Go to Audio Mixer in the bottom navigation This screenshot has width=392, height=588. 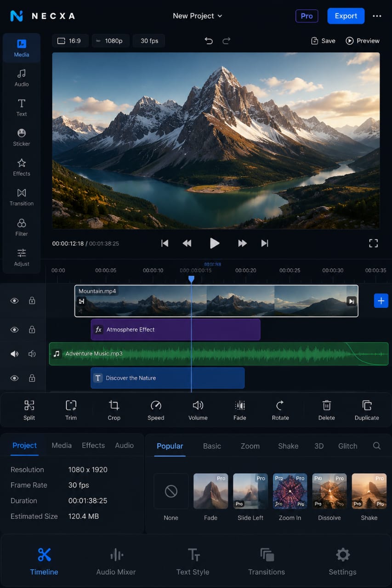(116, 561)
